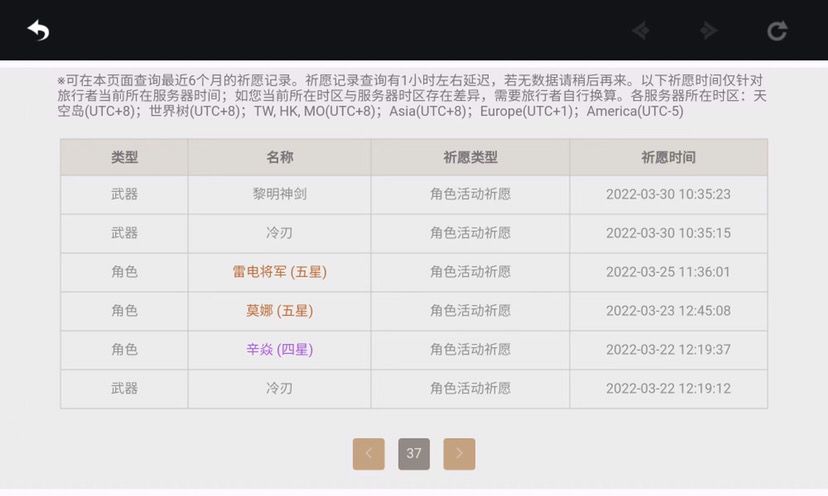
Task: Select the 莫娜 (五星) entry
Action: tap(280, 311)
